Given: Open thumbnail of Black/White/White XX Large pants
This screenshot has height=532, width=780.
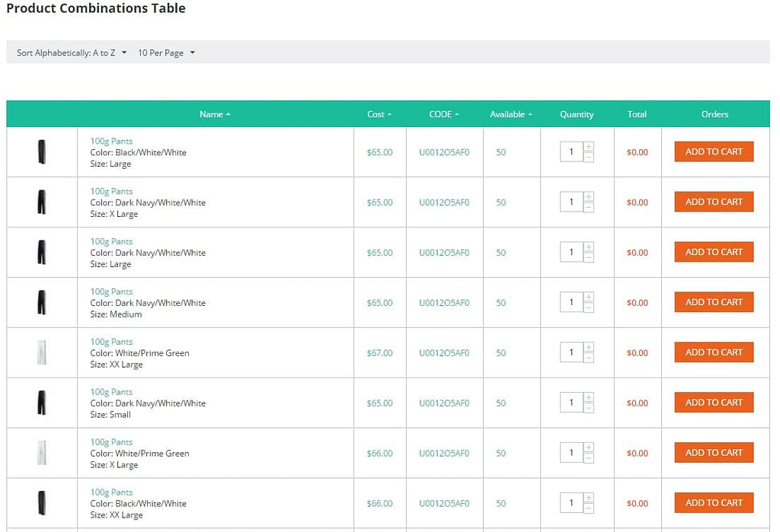Looking at the screenshot, I should pyautogui.click(x=42, y=504).
